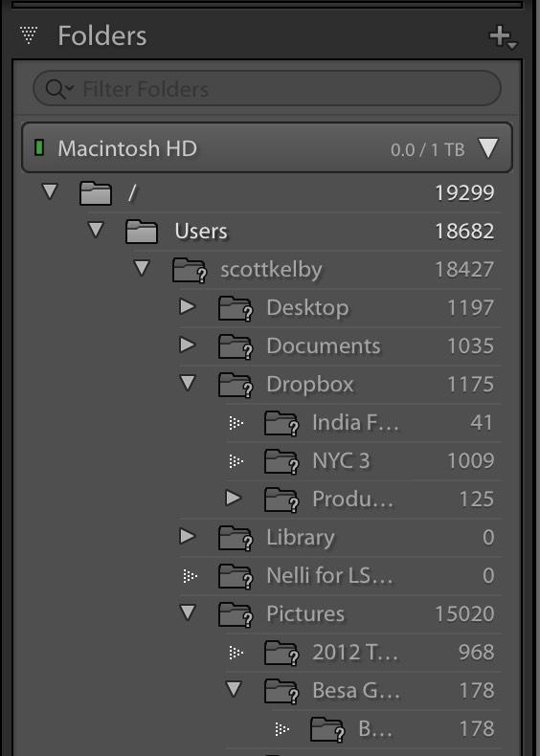Select the Nelli for LS… folder
This screenshot has height=756, width=540.
coord(329,576)
